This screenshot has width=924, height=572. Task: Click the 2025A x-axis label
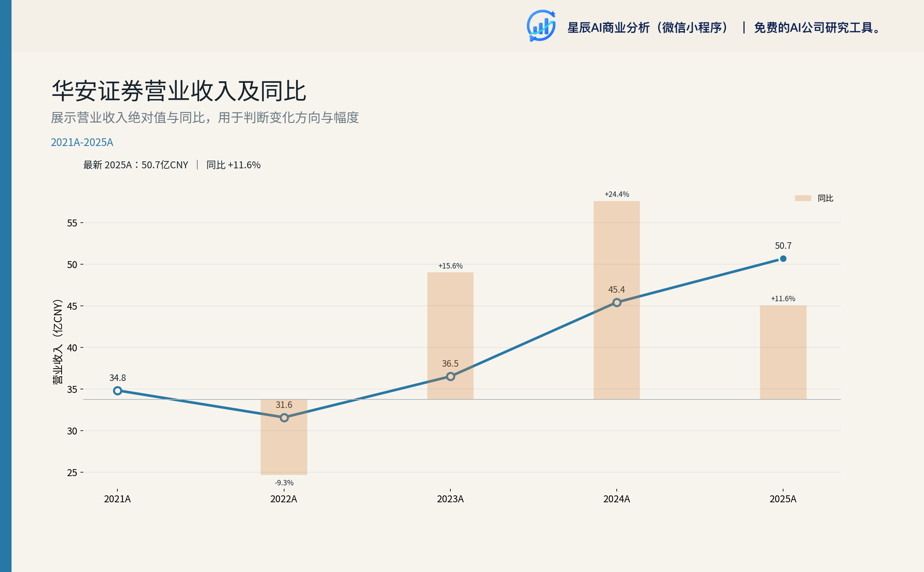(x=783, y=499)
